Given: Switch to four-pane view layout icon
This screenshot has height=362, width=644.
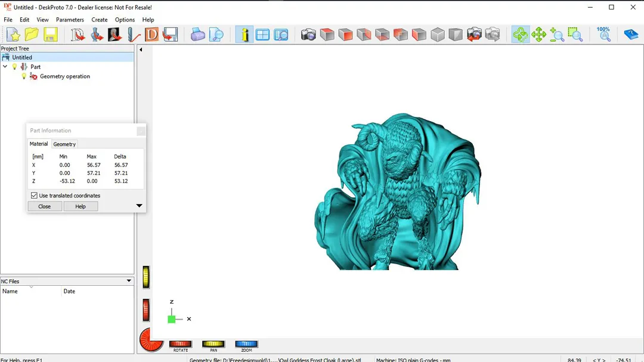Looking at the screenshot, I should tap(262, 35).
